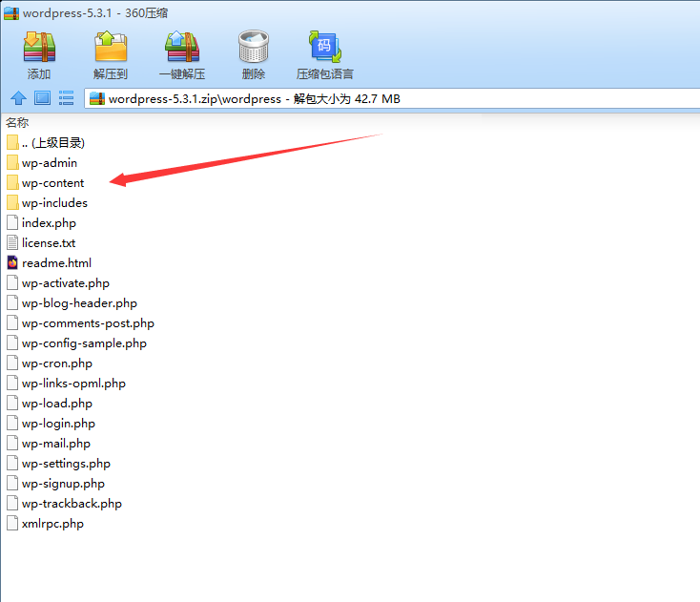Image resolution: width=700 pixels, height=602 pixels.
Task: Select the wp-login.php file
Action: coord(58,424)
